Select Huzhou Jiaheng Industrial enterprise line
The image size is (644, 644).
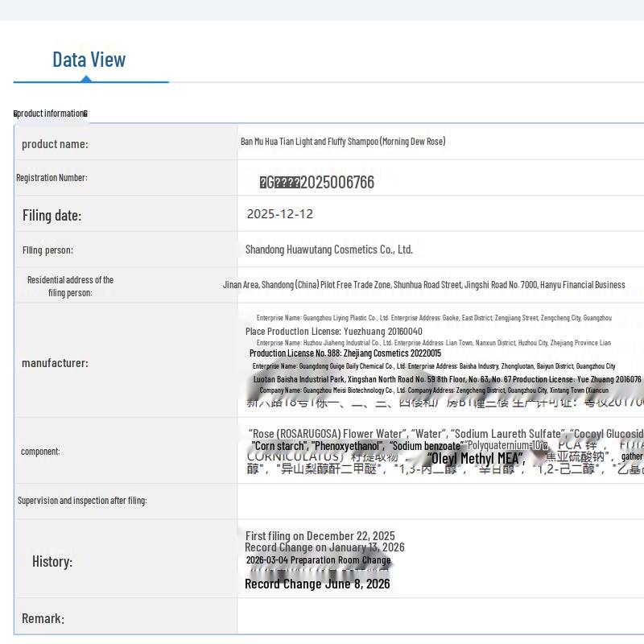[x=434, y=343]
